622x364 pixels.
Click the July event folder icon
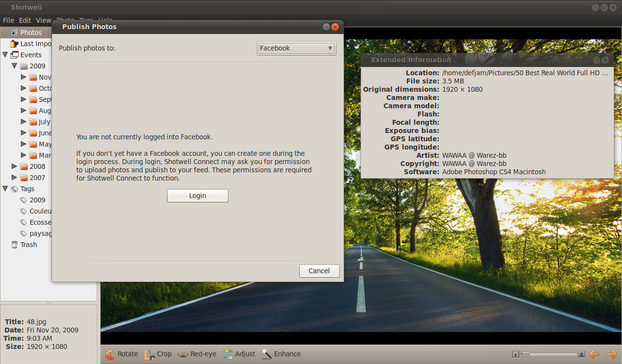click(x=33, y=122)
